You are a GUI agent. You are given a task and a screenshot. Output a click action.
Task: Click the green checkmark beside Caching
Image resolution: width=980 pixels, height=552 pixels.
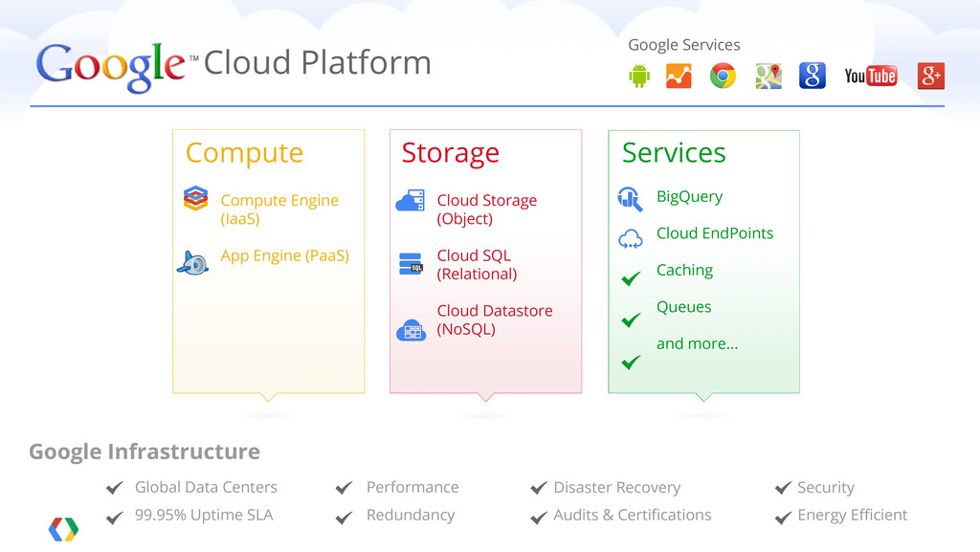point(631,277)
